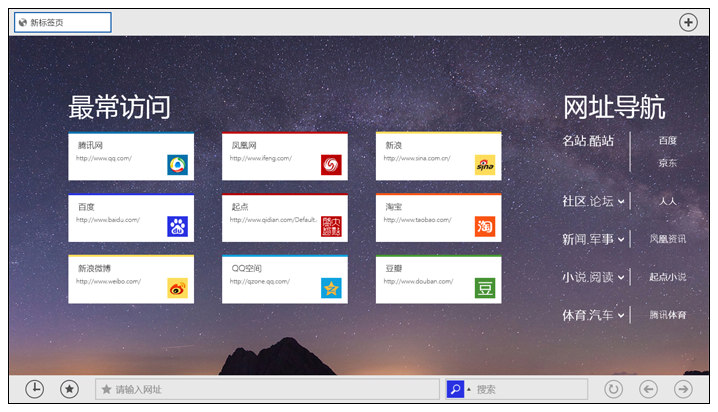The image size is (718, 412).
Task: Click the star inside address bar
Action: click(x=106, y=389)
